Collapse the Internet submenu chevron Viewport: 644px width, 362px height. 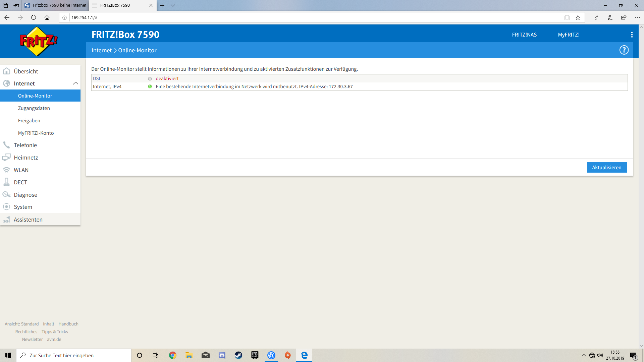pos(75,83)
